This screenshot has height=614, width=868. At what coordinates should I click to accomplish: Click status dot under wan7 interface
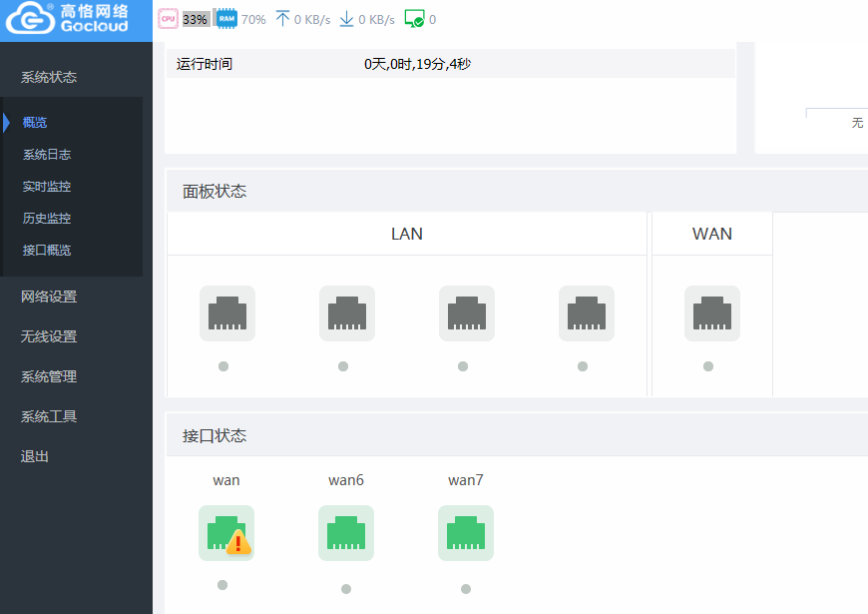466,589
